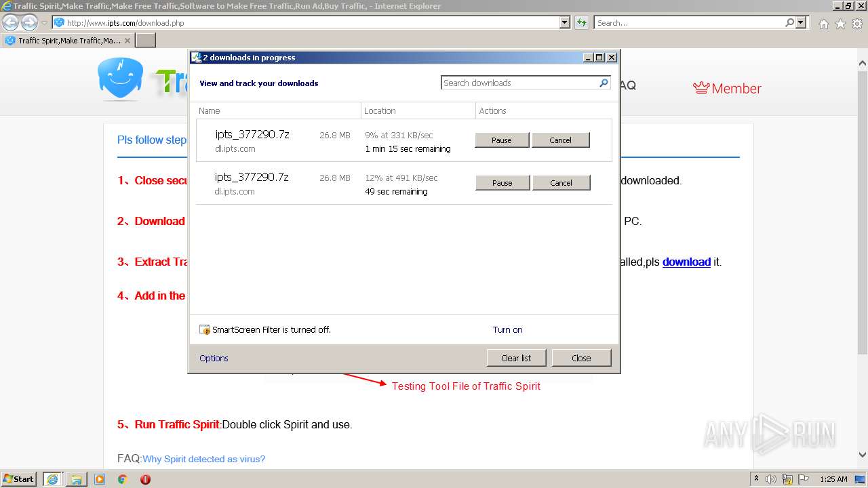Click the Action Center flag icon
The width and height of the screenshot is (868, 488).
804,479
